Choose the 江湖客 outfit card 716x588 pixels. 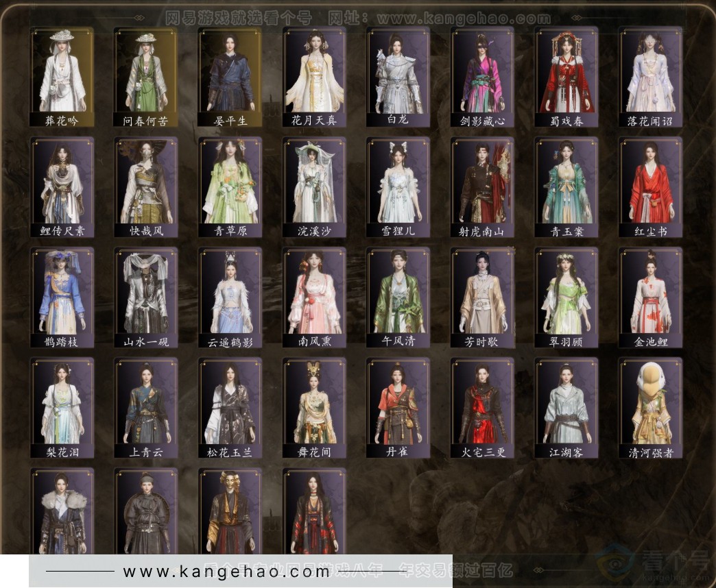566,408
